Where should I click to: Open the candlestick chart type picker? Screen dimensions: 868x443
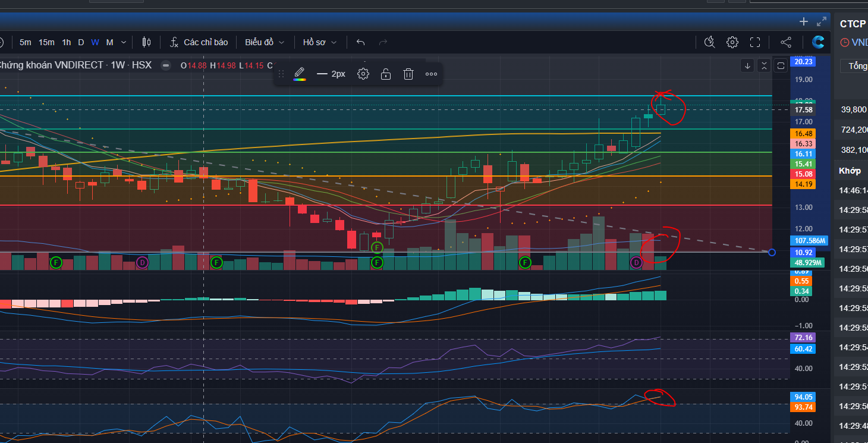tap(146, 42)
